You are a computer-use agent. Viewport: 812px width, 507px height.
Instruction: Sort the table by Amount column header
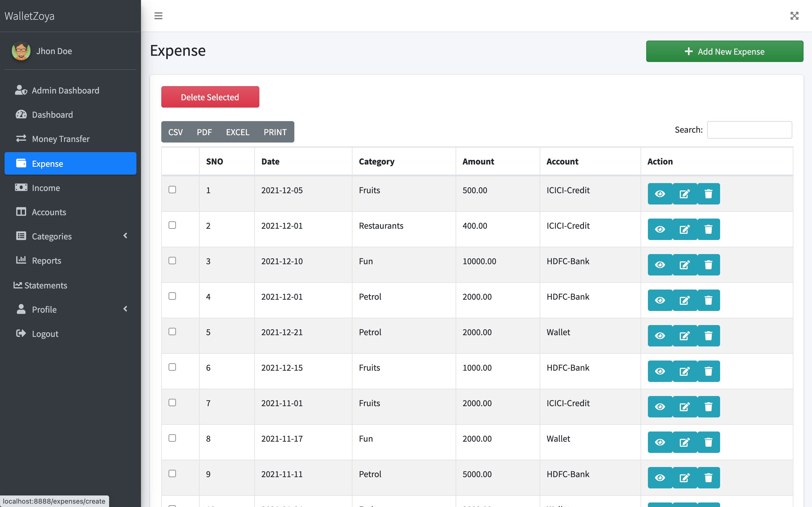478,162
